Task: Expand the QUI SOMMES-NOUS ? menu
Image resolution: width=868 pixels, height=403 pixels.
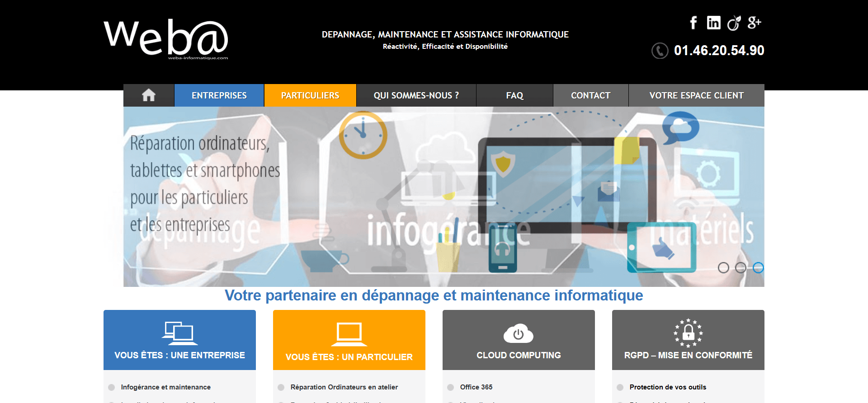Action: click(416, 95)
